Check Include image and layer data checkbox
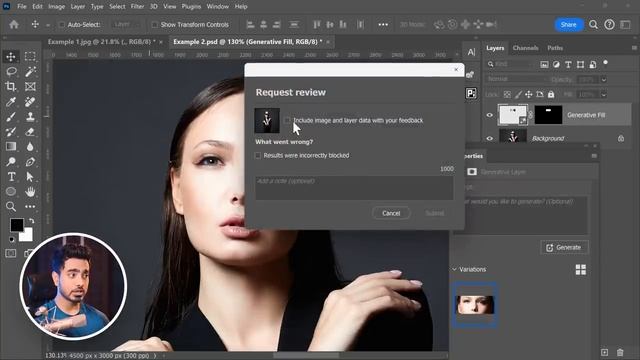640x360 pixels. 287,120
